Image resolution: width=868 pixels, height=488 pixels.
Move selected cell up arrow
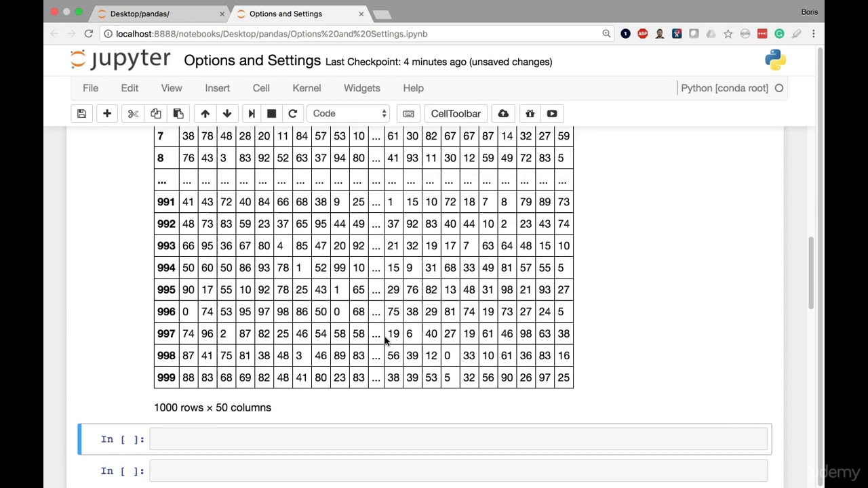coord(205,114)
